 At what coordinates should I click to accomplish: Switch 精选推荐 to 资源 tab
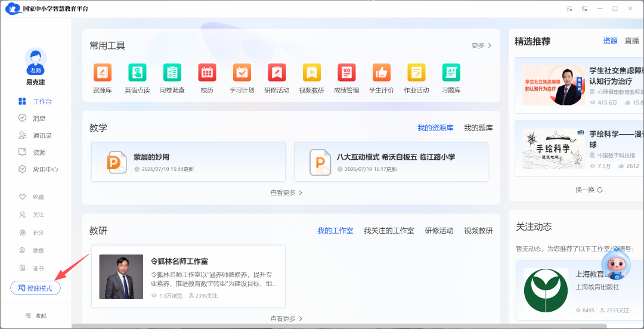611,41
